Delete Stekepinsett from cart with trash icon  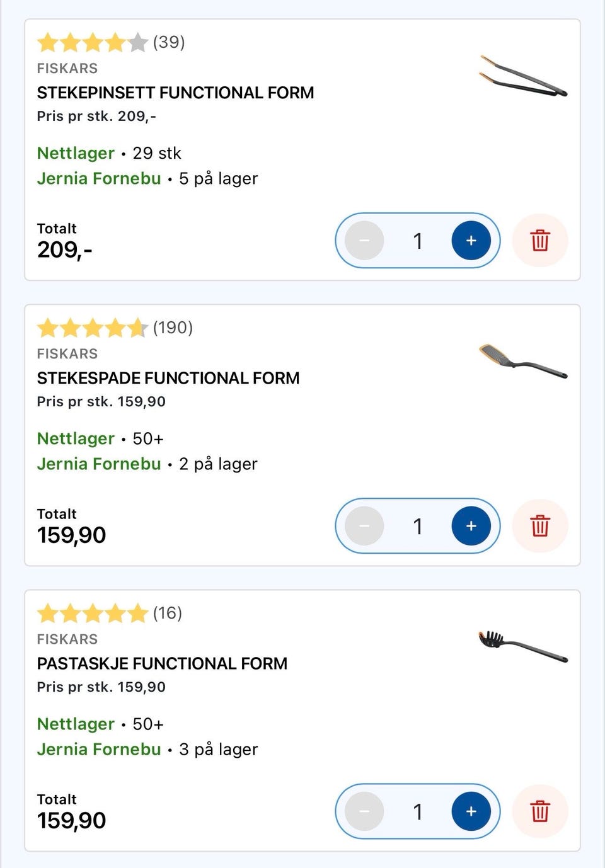(540, 241)
